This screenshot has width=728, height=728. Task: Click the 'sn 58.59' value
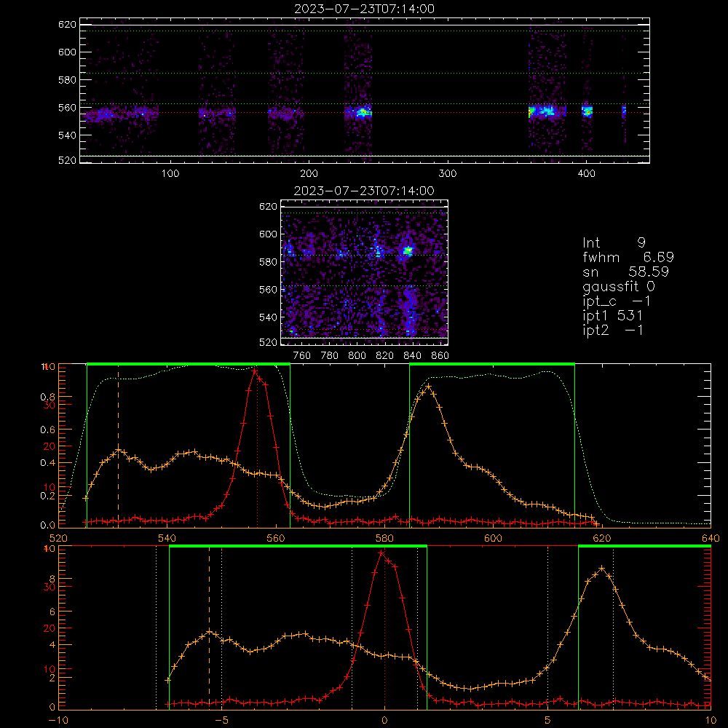point(625,272)
